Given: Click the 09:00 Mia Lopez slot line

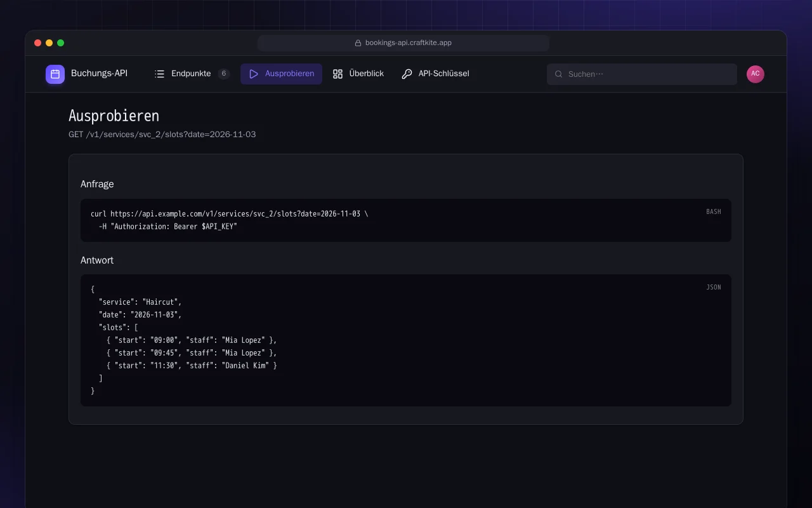Looking at the screenshot, I should pos(192,340).
